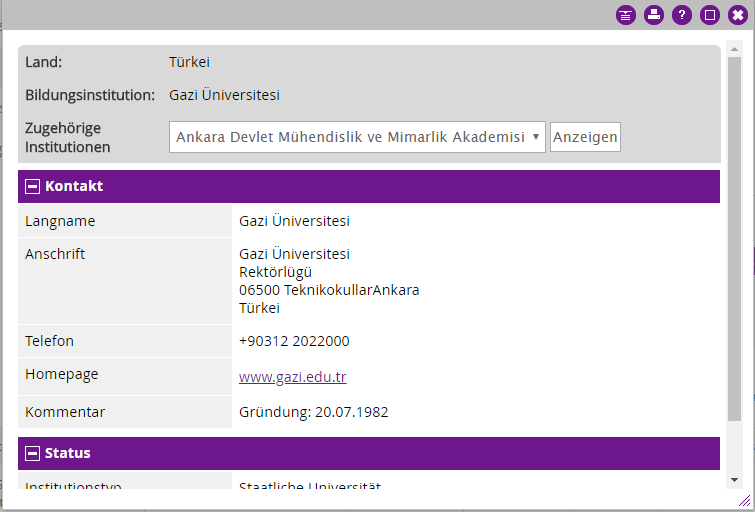This screenshot has width=755, height=512.
Task: Click the Anschrift row label
Action: tap(55, 254)
